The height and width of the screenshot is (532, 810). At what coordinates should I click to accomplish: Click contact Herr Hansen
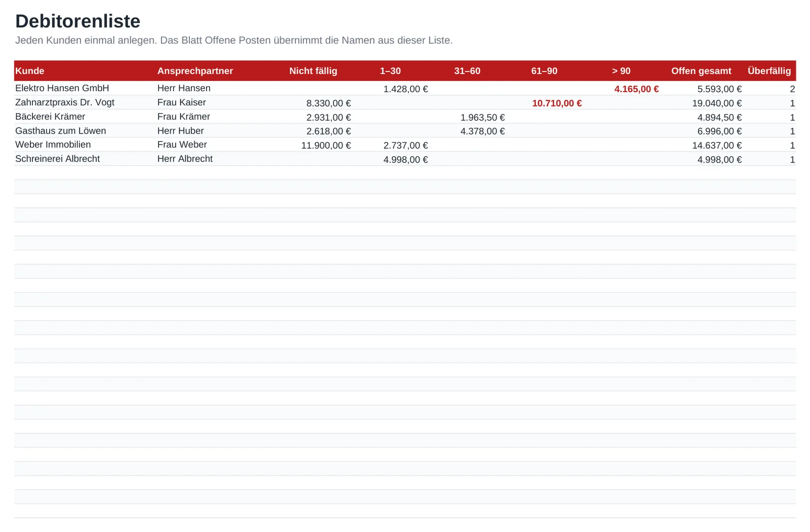point(184,88)
